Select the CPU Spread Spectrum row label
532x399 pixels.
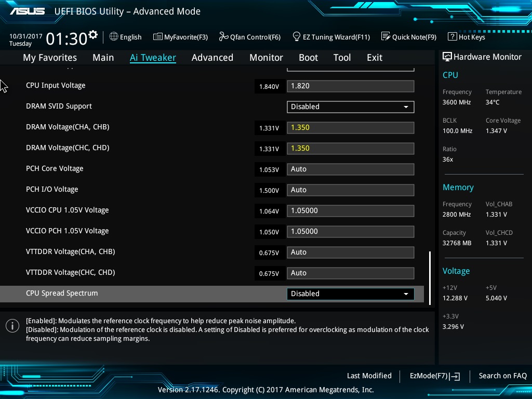(x=62, y=293)
